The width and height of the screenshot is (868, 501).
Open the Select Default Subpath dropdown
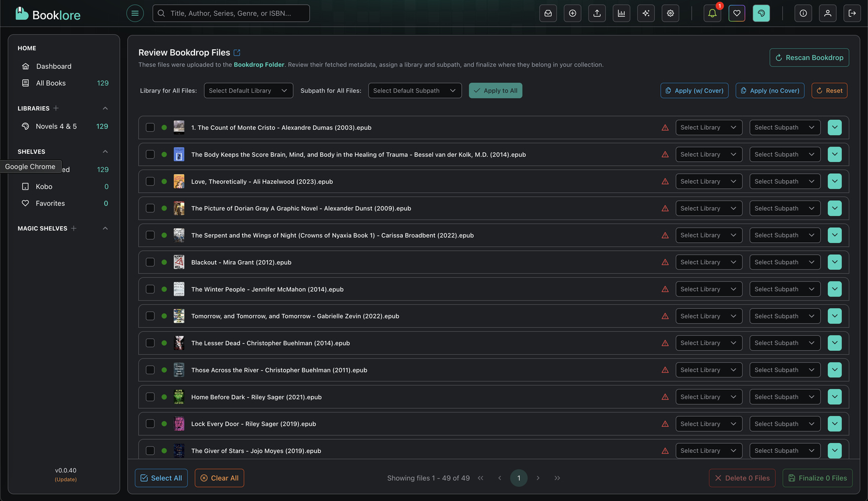(x=415, y=90)
